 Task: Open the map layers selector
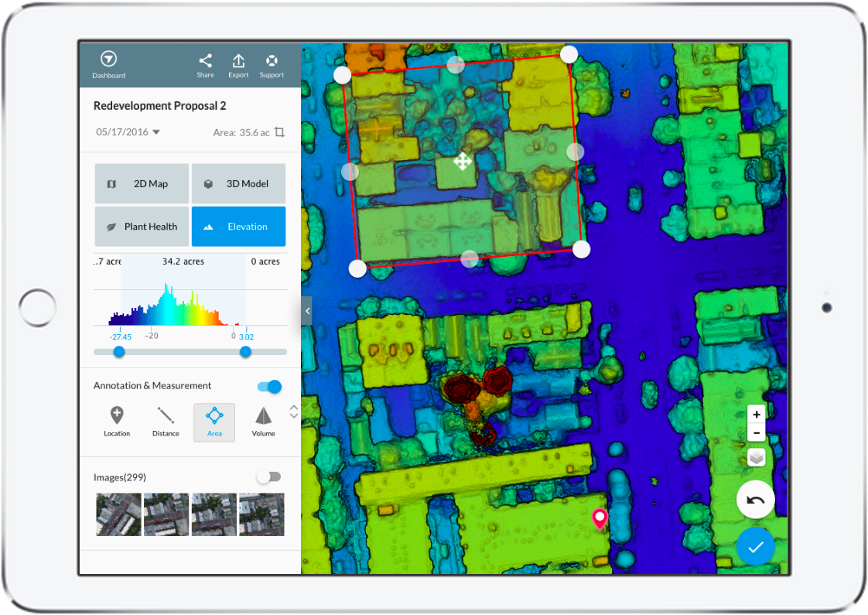(x=756, y=458)
